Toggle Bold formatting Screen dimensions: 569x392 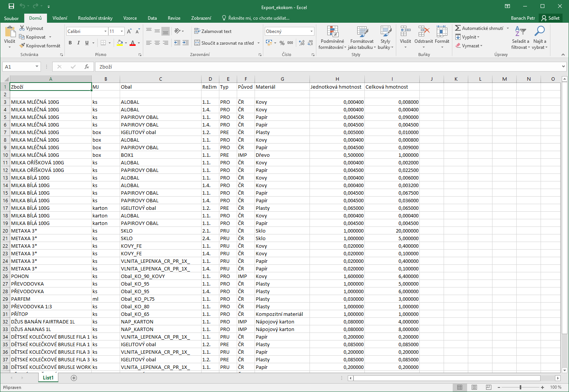(x=70, y=43)
